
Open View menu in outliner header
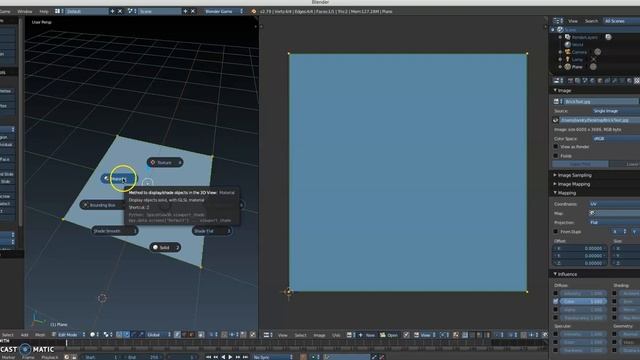click(573, 21)
